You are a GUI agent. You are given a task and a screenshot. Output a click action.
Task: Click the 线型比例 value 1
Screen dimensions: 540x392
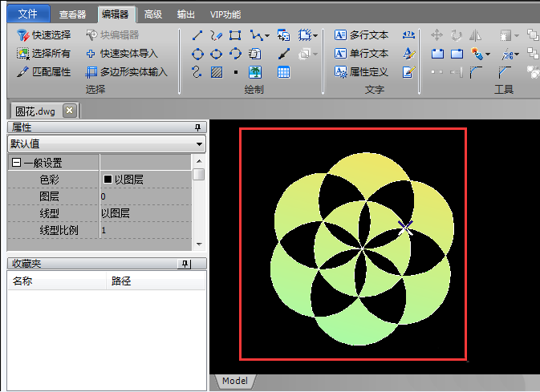point(146,230)
